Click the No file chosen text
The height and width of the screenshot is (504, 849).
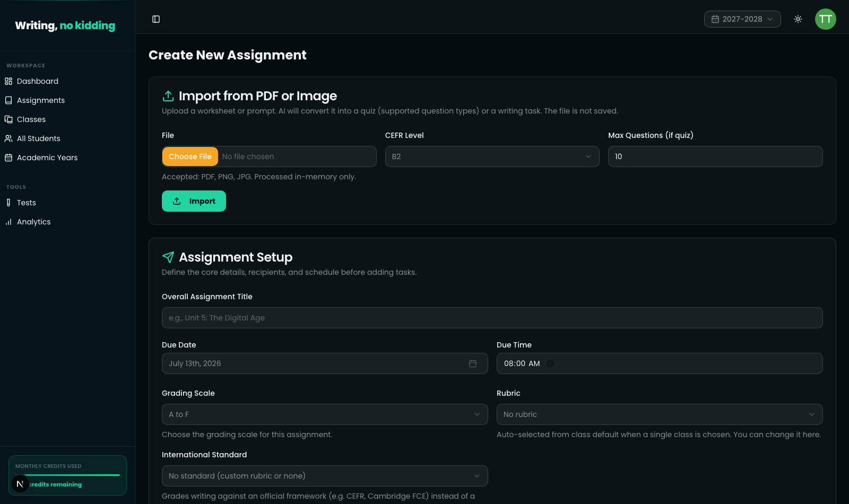[x=248, y=157]
